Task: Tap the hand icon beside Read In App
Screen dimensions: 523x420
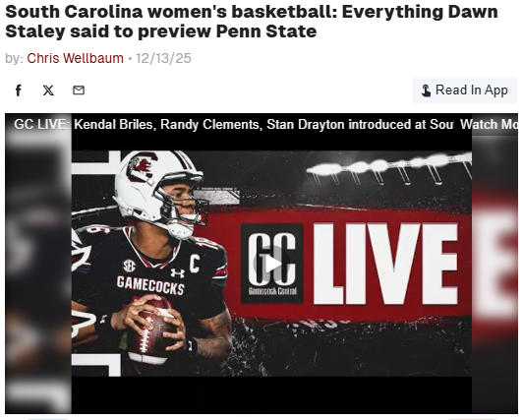Action: (426, 90)
